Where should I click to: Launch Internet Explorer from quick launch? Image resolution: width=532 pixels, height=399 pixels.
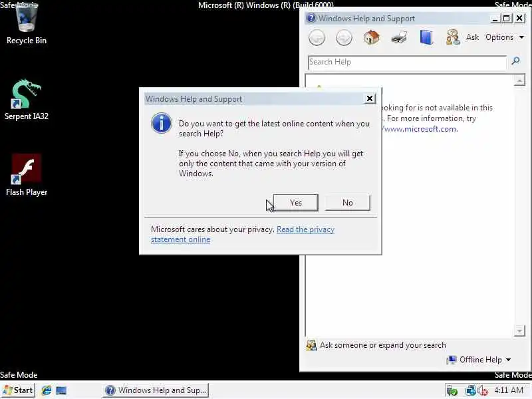(47, 390)
